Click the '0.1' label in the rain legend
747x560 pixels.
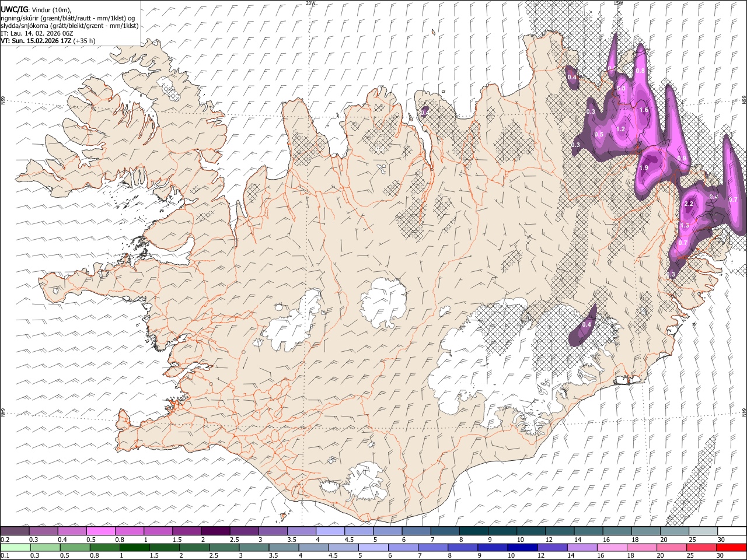click(x=5, y=556)
